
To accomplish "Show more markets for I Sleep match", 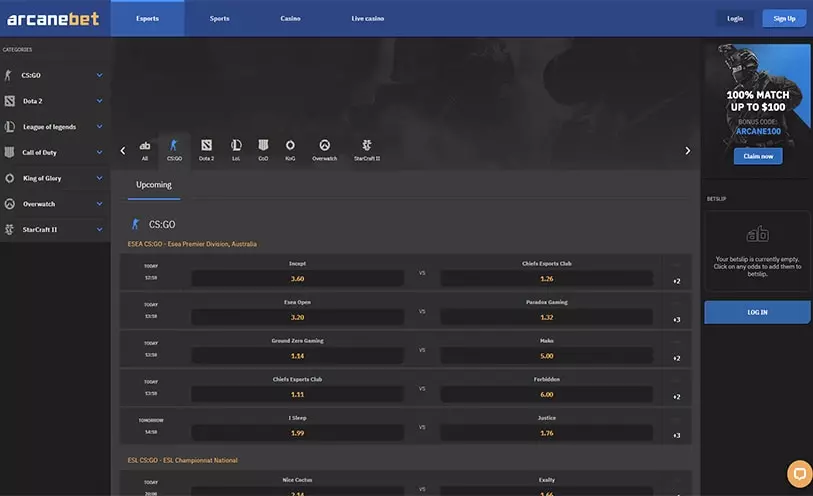I will click(677, 435).
